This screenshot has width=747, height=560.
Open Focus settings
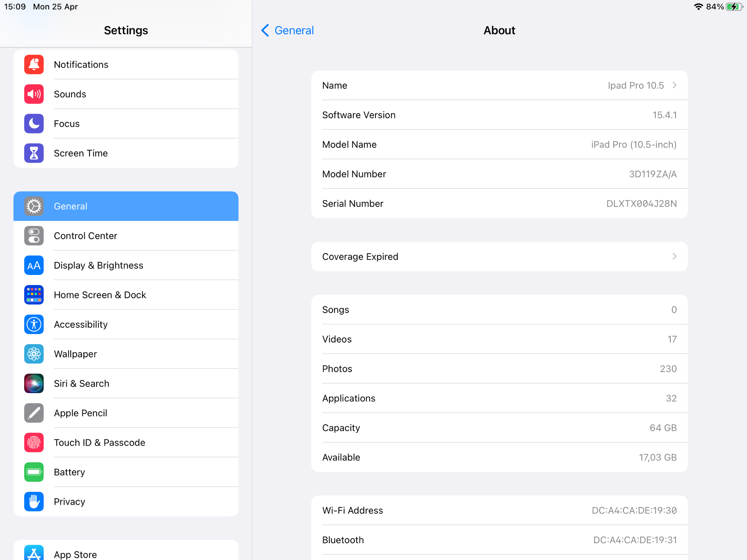[x=126, y=124]
